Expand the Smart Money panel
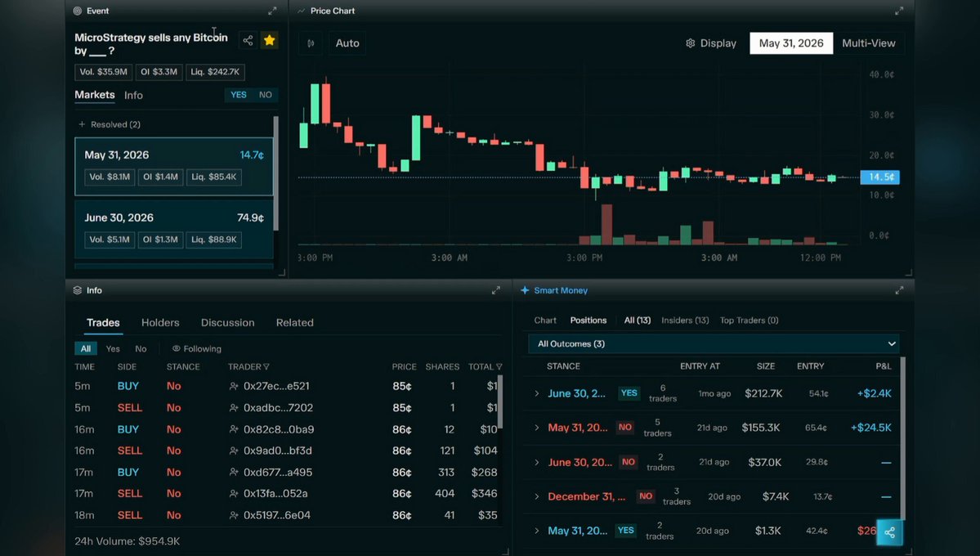The image size is (980, 556). point(899,290)
